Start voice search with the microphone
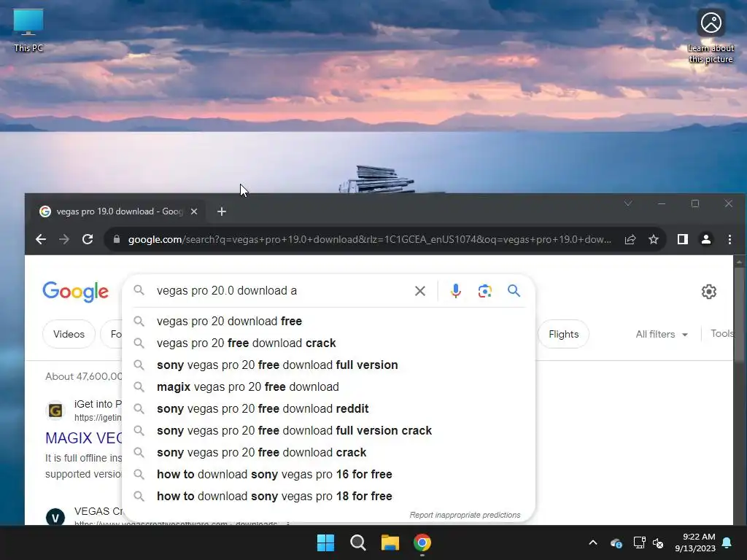Image resolution: width=747 pixels, height=560 pixels. [x=455, y=291]
